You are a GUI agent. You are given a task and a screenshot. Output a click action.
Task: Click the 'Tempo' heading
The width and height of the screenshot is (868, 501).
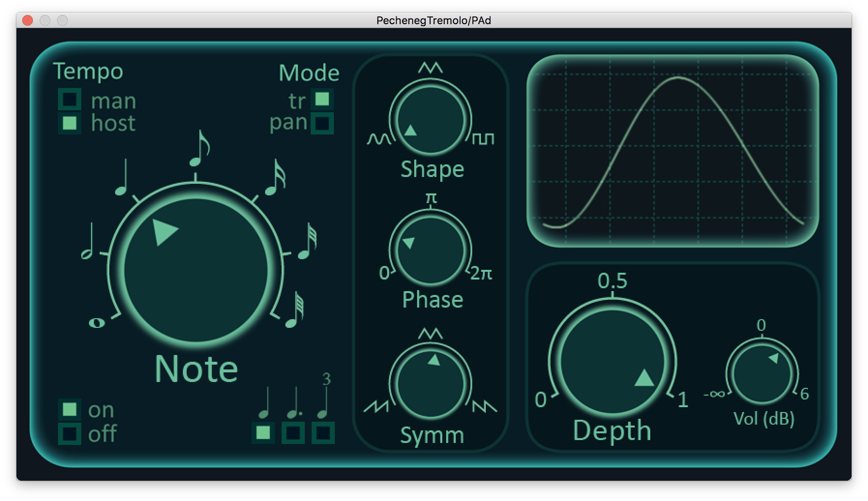(88, 72)
